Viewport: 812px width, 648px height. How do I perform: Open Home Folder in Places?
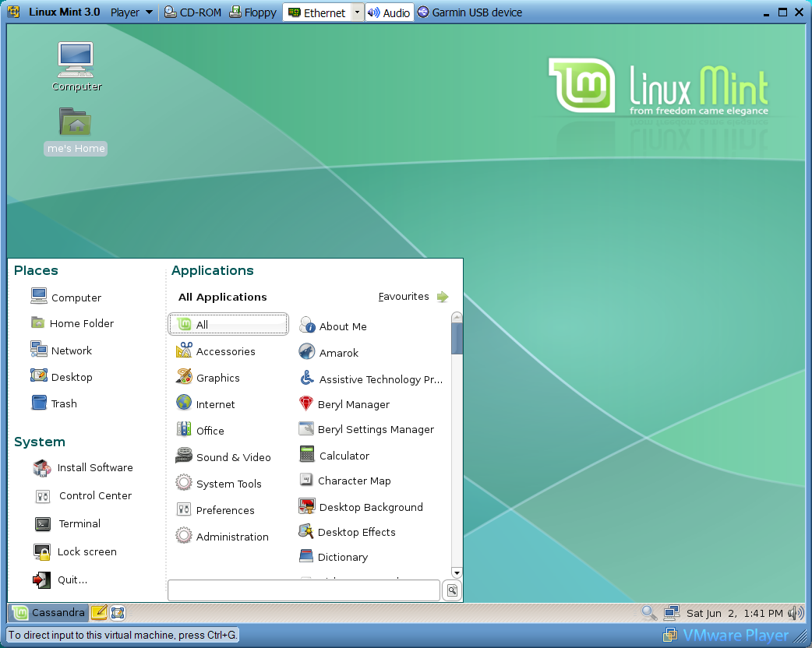tap(72, 323)
